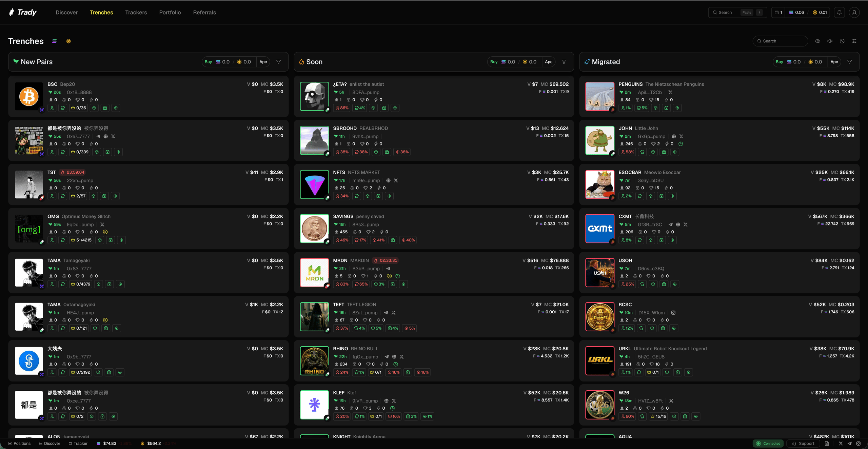Click Instagram icon in bottom status bar

(x=858, y=444)
